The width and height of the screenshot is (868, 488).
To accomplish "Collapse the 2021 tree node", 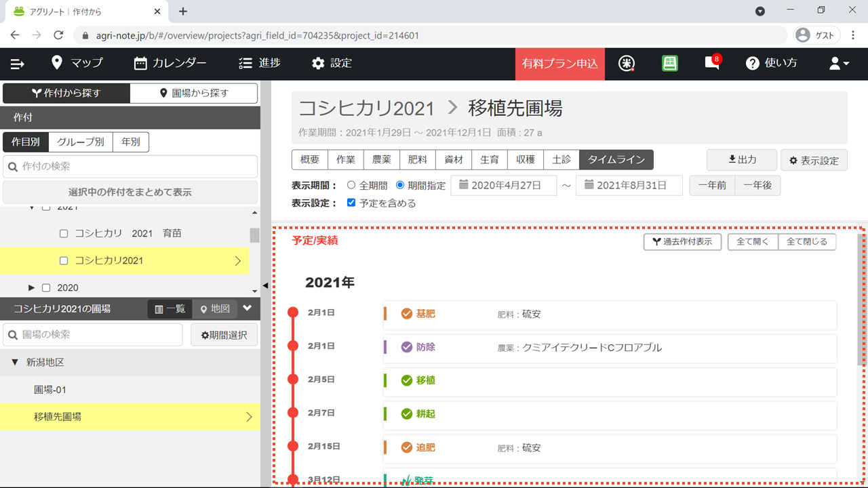I will tap(31, 207).
